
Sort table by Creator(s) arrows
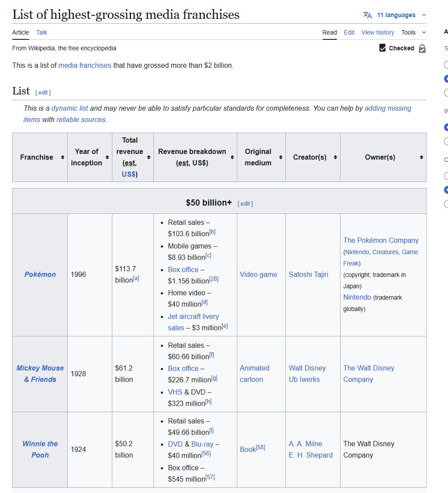tap(335, 157)
